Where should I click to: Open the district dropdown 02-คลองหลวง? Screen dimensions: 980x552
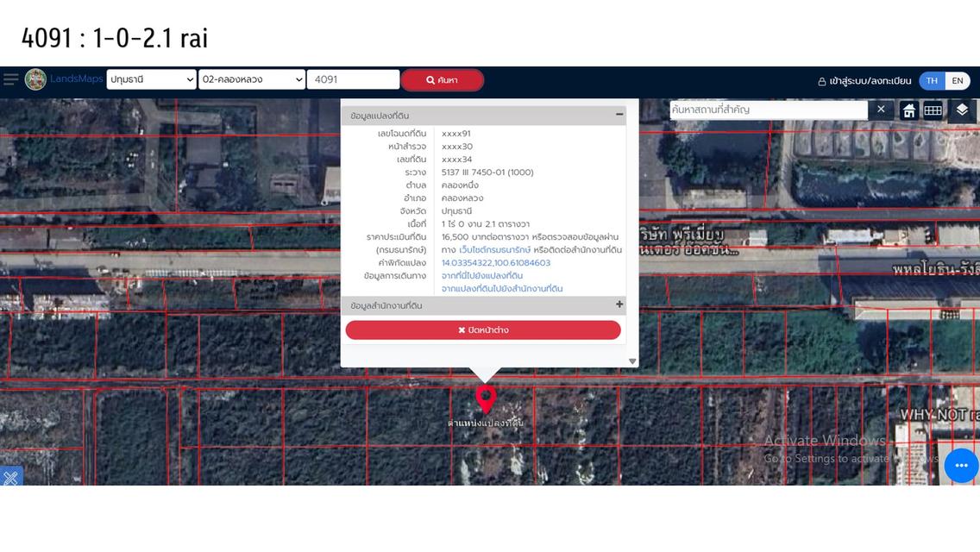click(252, 79)
